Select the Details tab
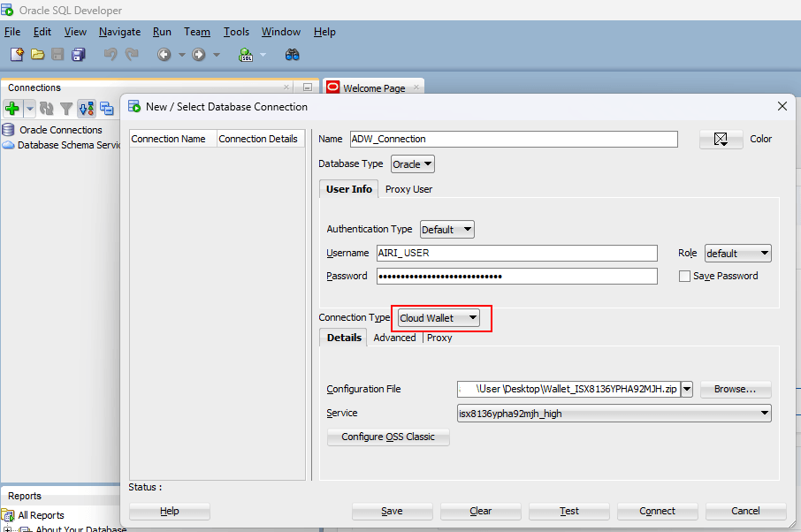 [344, 338]
